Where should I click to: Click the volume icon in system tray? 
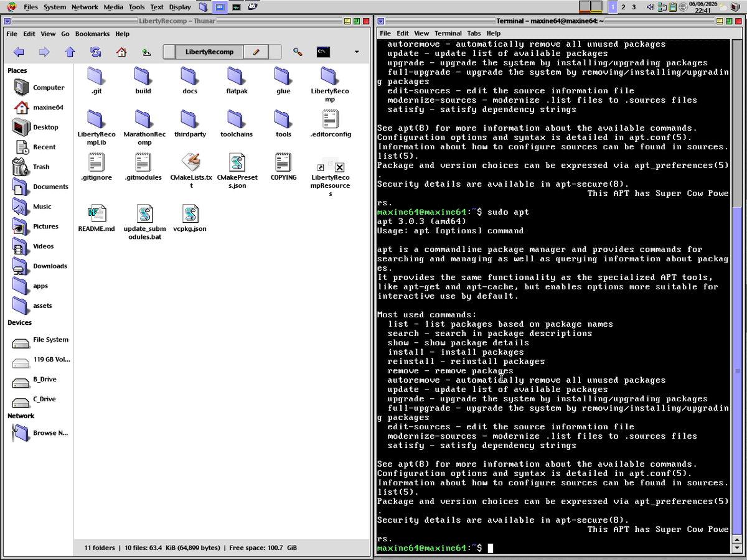[651, 7]
